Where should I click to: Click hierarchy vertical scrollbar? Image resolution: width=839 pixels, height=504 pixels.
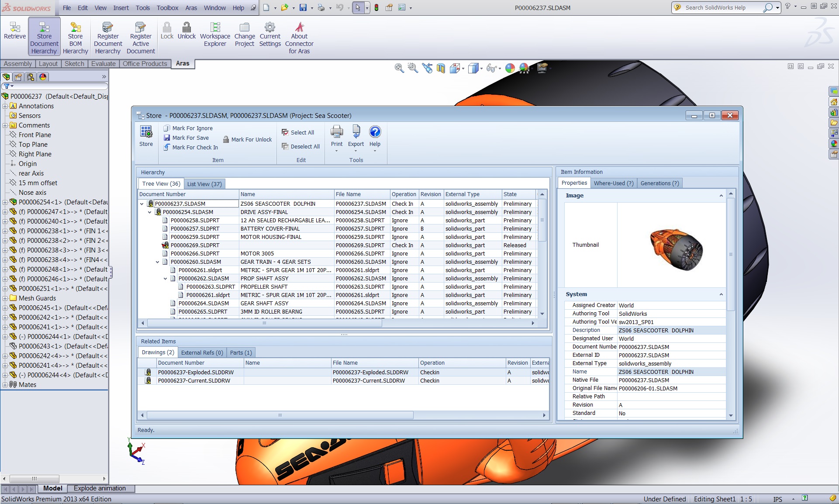tap(542, 220)
